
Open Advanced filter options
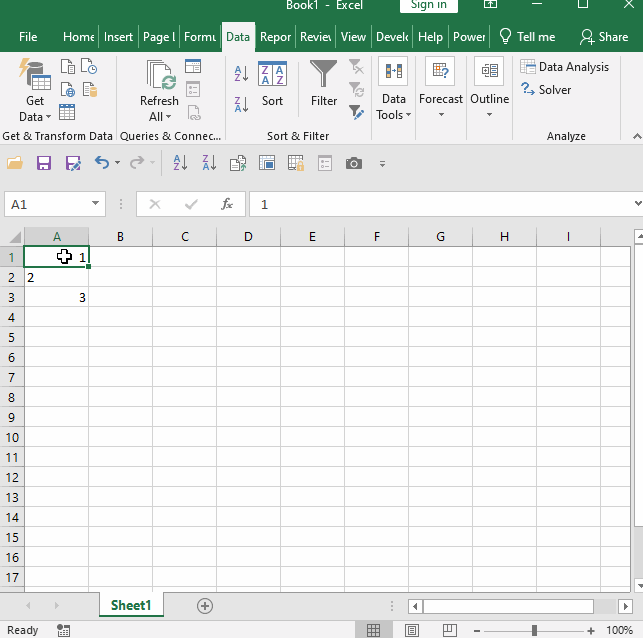tap(356, 112)
